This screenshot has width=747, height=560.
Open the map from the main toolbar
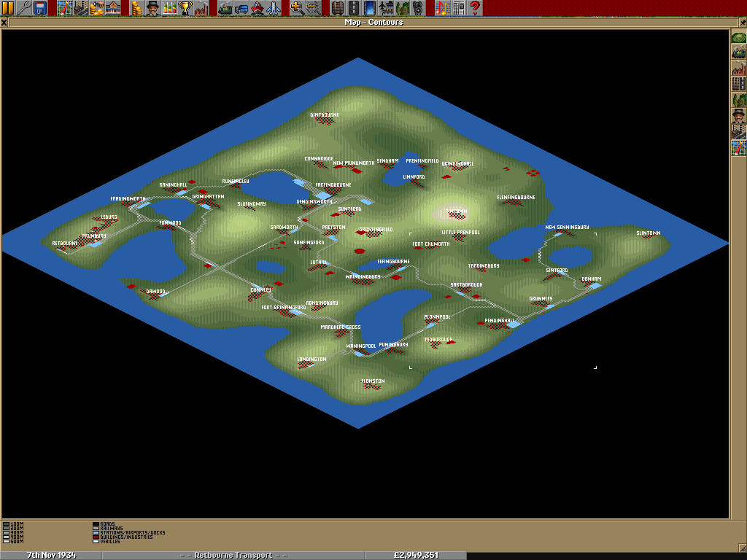click(x=64, y=7)
